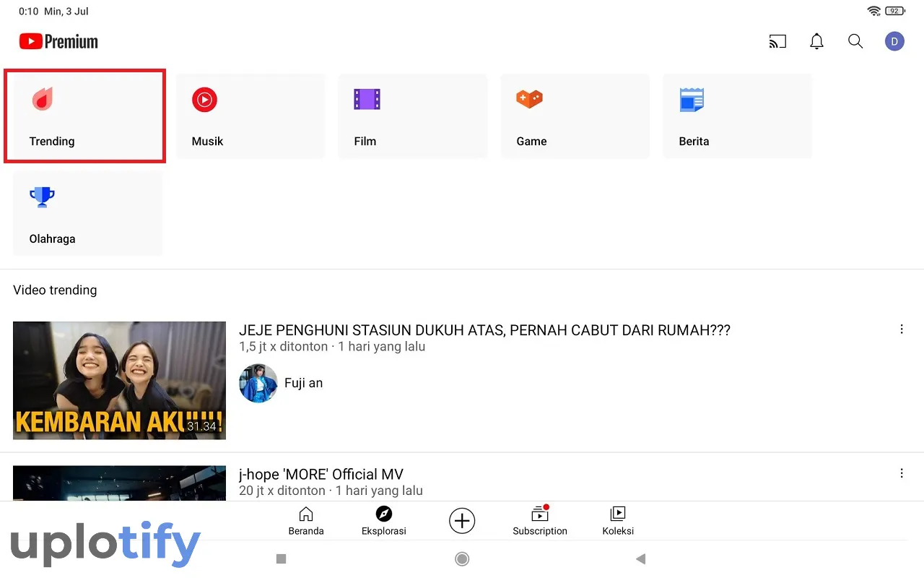Screen dimensions: 924x578
Task: Tap the Fuji an channel name
Action: [x=303, y=383]
